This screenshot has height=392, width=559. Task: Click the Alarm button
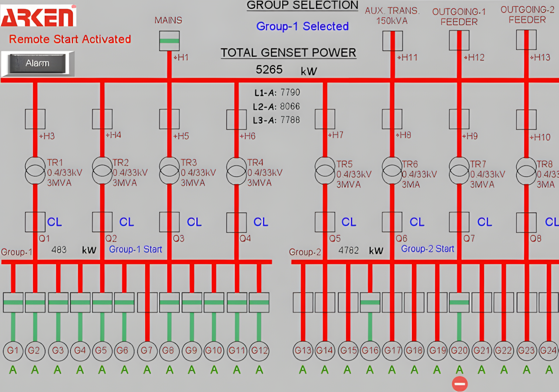point(37,64)
